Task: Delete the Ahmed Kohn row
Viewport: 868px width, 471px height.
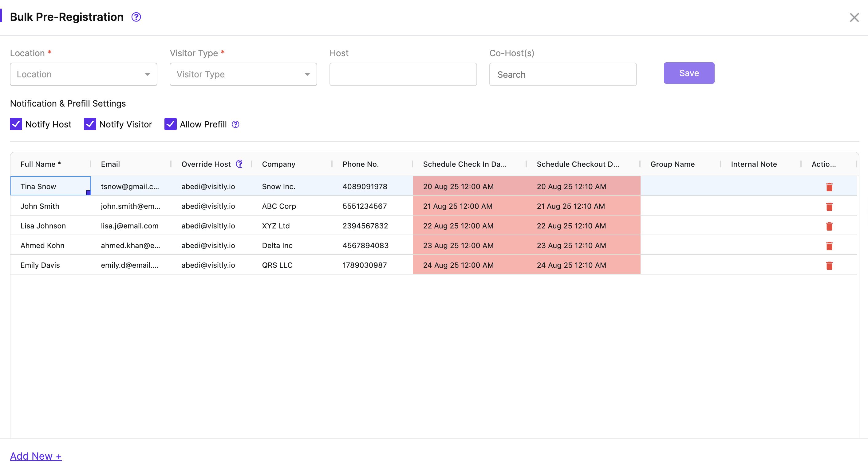Action: click(x=829, y=246)
